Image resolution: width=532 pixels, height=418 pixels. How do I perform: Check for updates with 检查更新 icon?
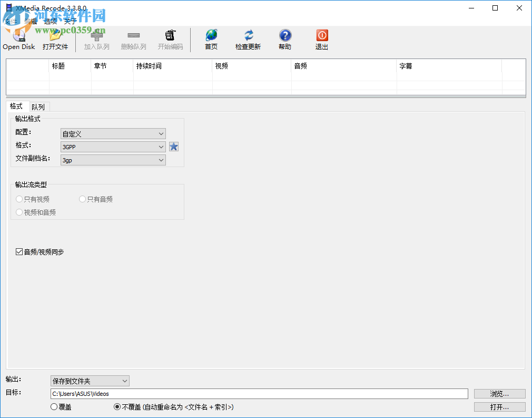(248, 36)
